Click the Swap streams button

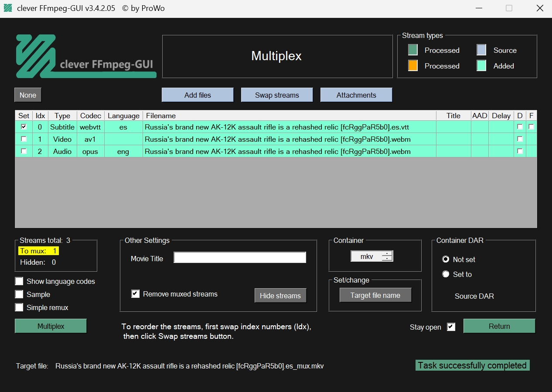[x=277, y=95]
